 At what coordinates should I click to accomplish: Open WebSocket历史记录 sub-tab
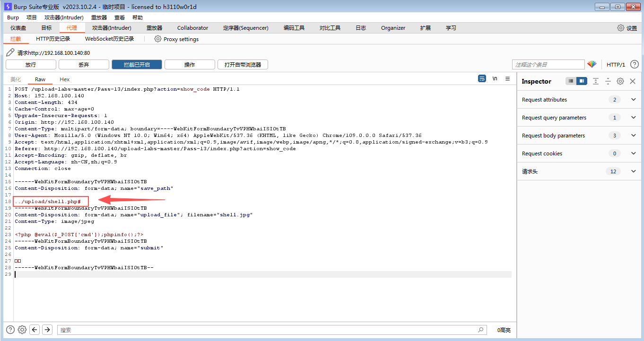click(109, 39)
